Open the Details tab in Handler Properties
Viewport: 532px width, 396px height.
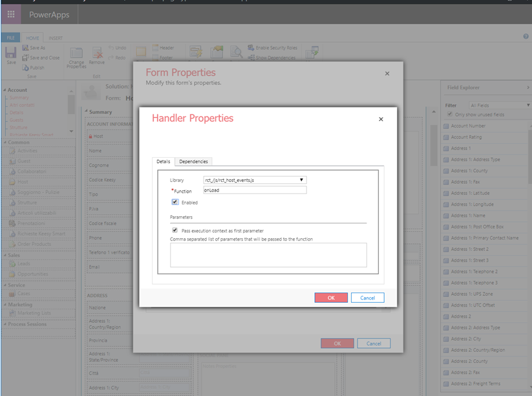coord(163,162)
